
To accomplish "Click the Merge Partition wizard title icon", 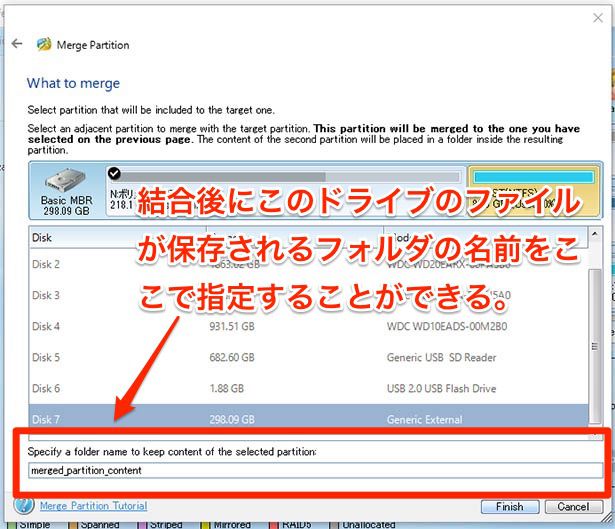I will (x=44, y=45).
